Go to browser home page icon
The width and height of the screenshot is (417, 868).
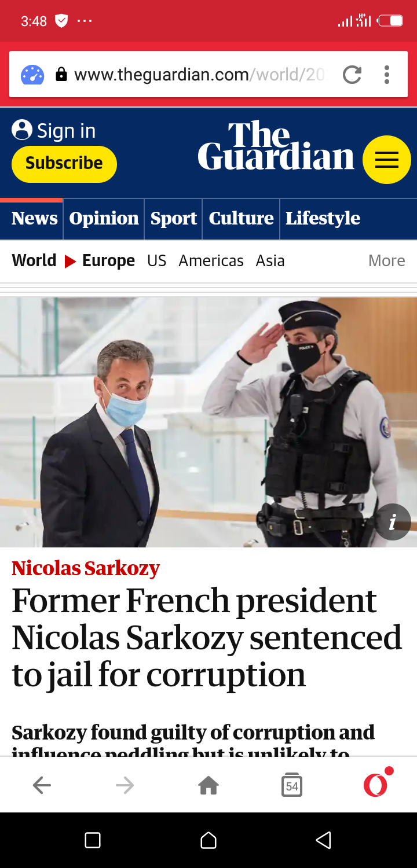pyautogui.click(x=209, y=785)
